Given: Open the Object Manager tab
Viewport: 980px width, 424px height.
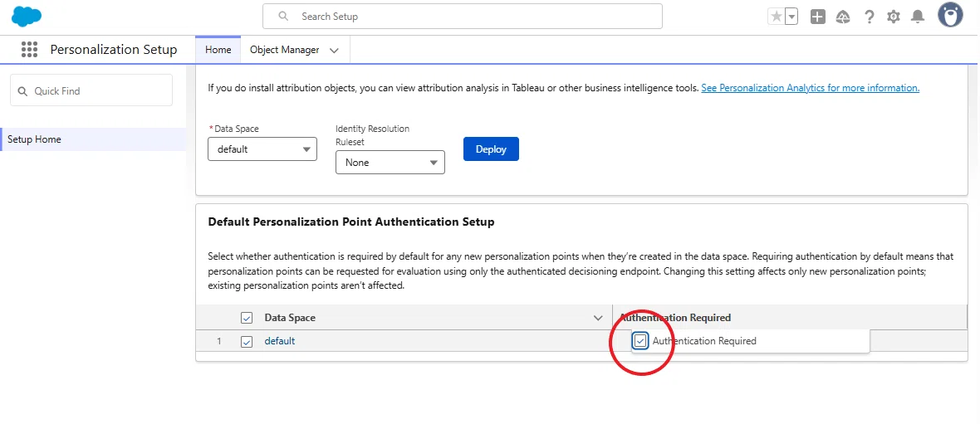Looking at the screenshot, I should tap(284, 49).
